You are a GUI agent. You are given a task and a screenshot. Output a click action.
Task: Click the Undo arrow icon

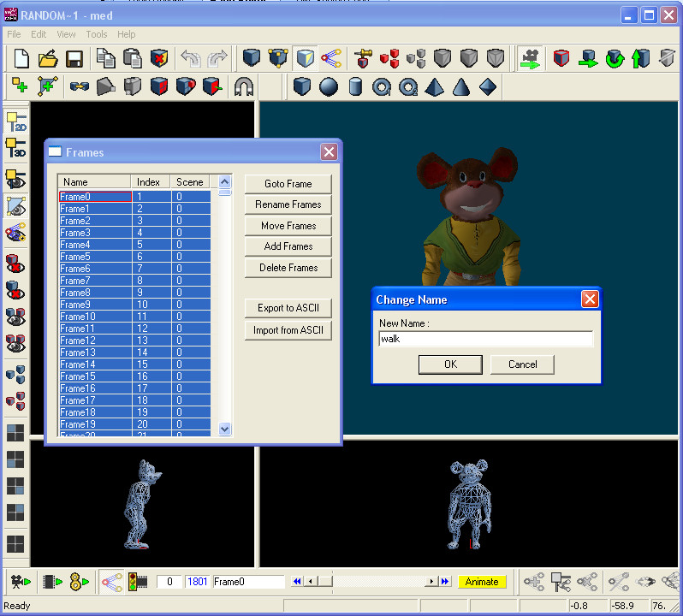coord(190,59)
